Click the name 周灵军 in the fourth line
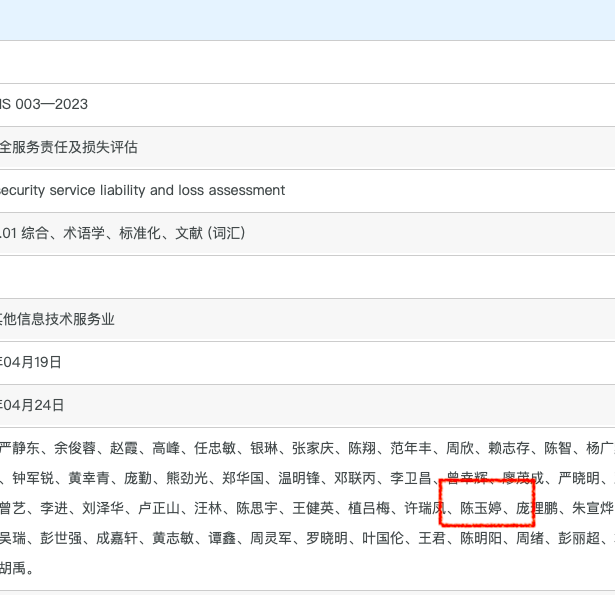 272,539
